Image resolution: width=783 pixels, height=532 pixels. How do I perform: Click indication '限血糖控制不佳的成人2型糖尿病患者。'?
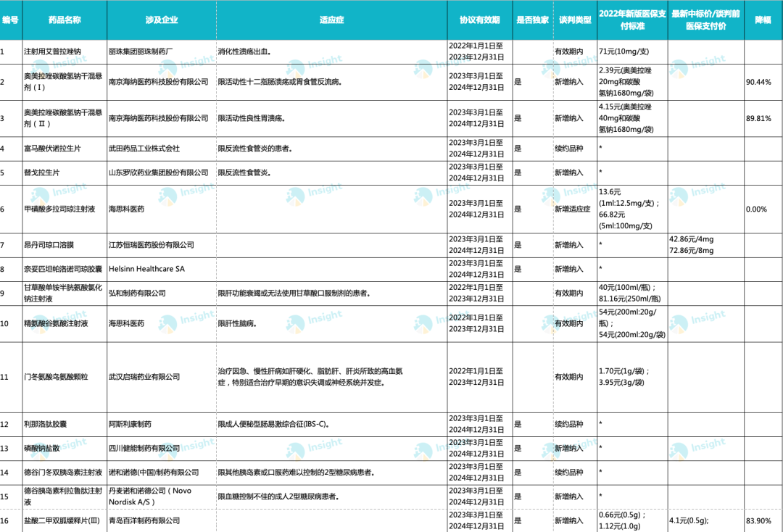point(278,496)
